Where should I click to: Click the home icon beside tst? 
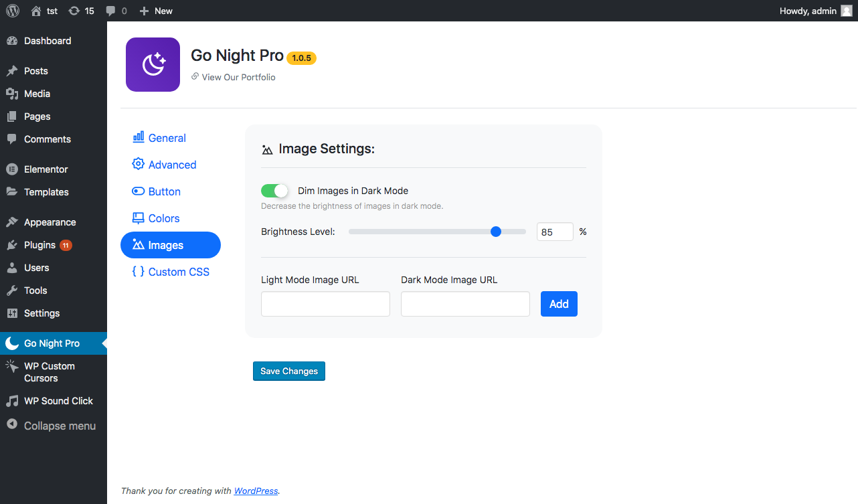[36, 11]
